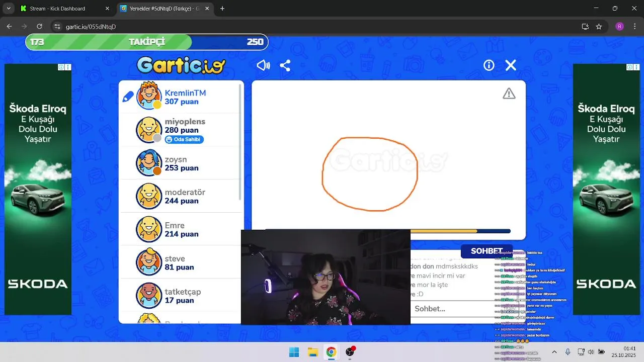This screenshot has width=644, height=362.
Task: Click the address bar URL gartic.io/055dNtqD
Action: coord(91,27)
